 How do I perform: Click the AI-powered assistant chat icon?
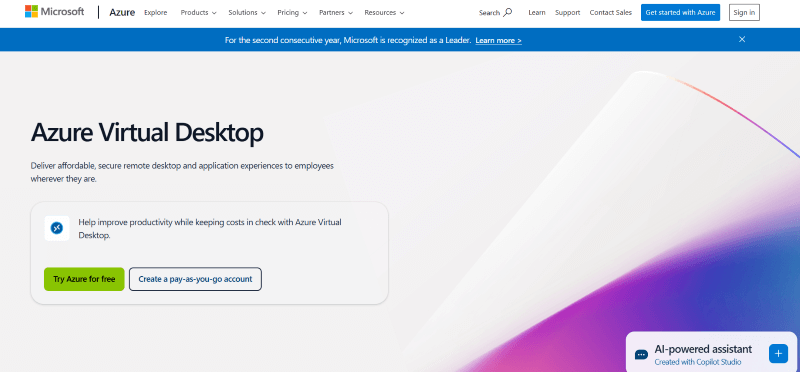coord(641,354)
